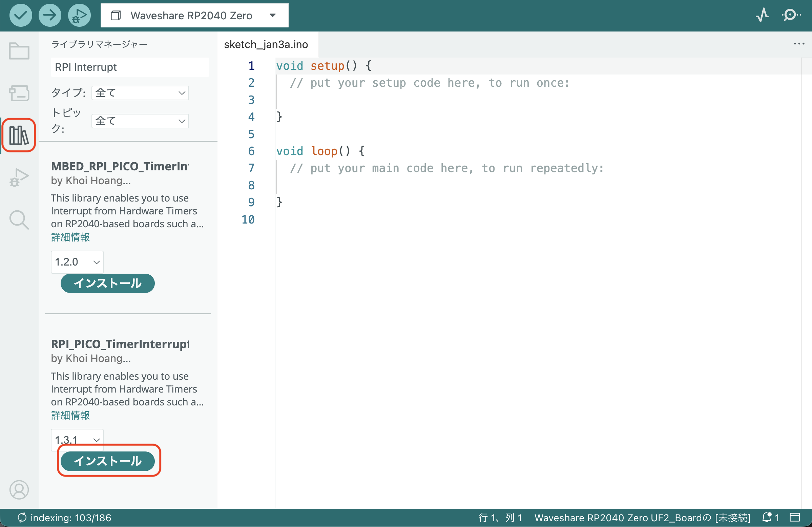
Task: Open the Serial Plotter
Action: click(762, 15)
